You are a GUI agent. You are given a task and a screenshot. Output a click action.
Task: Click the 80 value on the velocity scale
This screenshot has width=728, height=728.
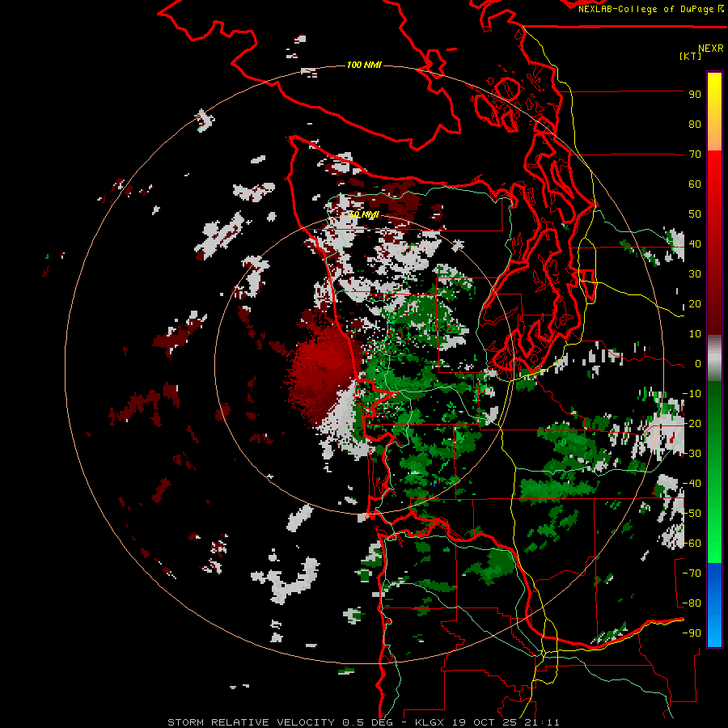pos(695,124)
